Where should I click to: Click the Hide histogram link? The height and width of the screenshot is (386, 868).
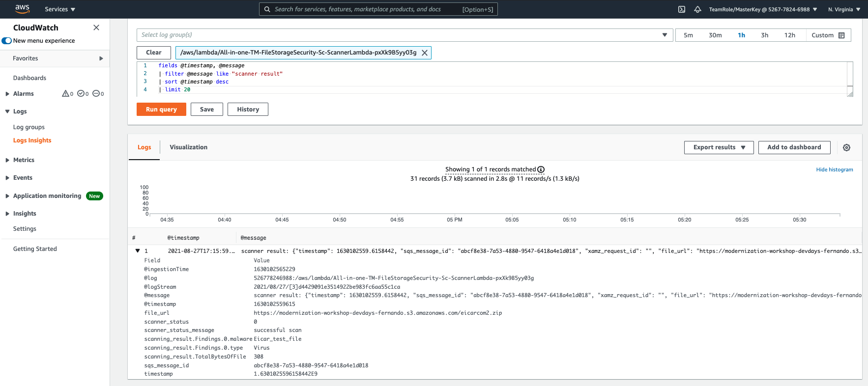click(x=834, y=169)
